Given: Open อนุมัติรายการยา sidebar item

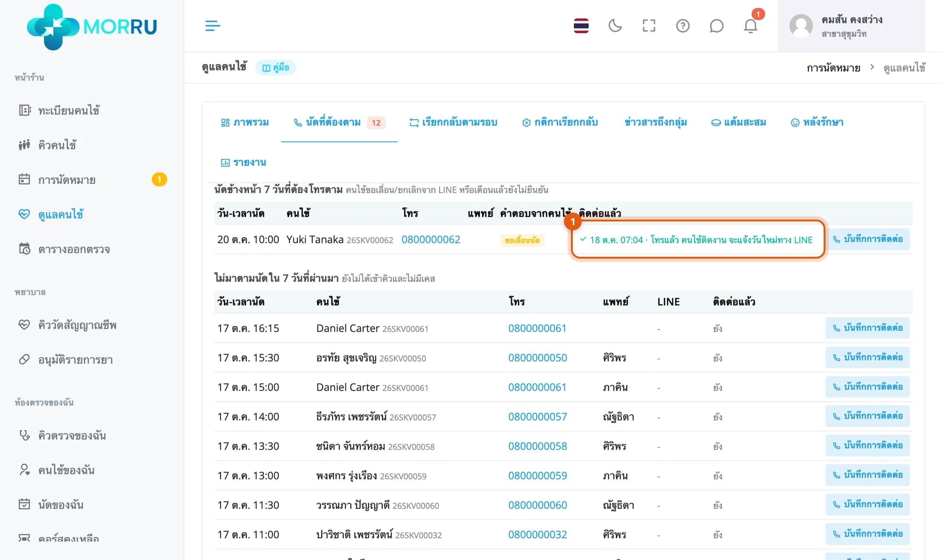Looking at the screenshot, I should pyautogui.click(x=75, y=360).
